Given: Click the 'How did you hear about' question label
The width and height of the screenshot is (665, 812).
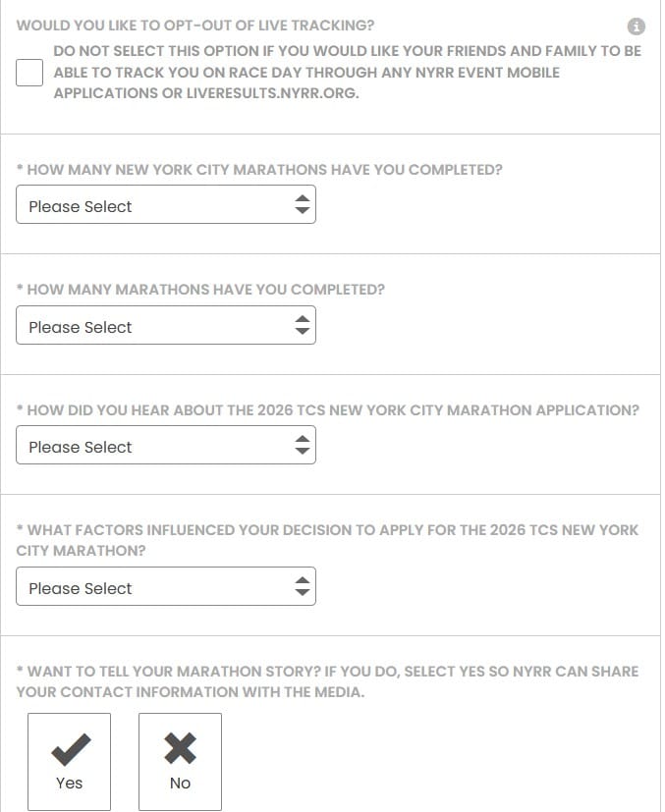Looking at the screenshot, I should point(328,410).
